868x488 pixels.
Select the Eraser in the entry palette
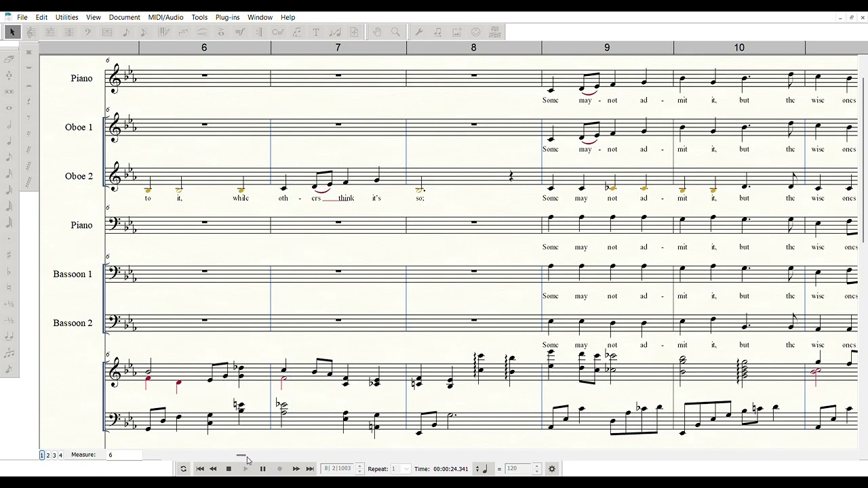pos(9,60)
